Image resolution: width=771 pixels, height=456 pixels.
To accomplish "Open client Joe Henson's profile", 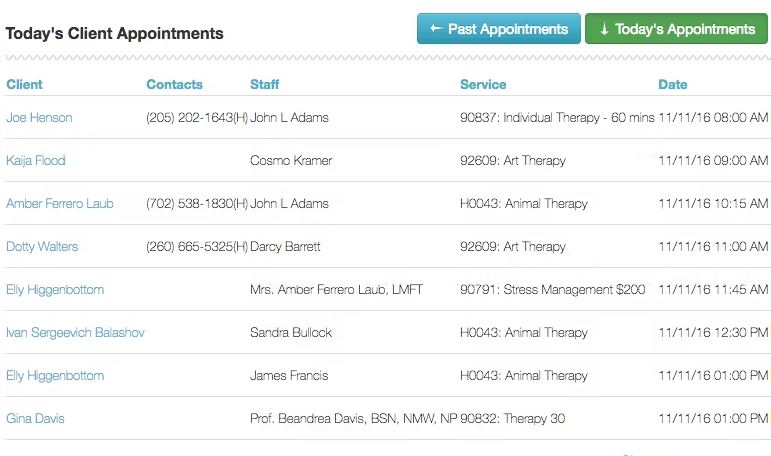I will point(39,118).
